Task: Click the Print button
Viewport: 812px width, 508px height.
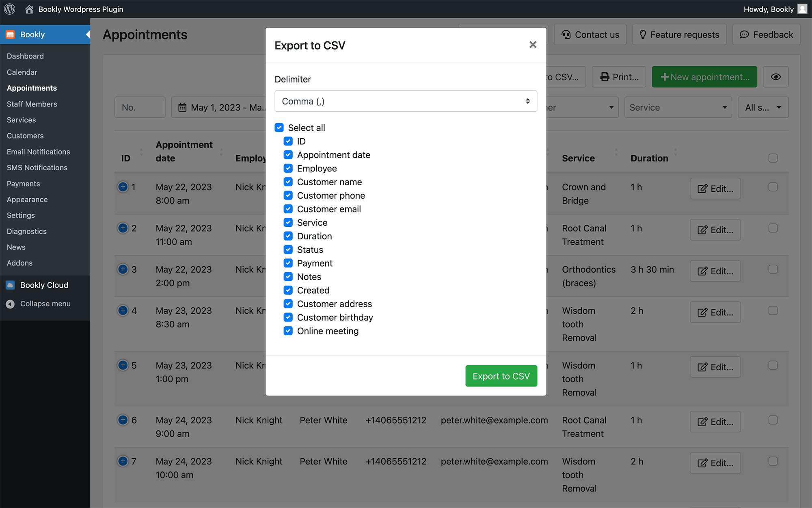Action: pyautogui.click(x=619, y=77)
